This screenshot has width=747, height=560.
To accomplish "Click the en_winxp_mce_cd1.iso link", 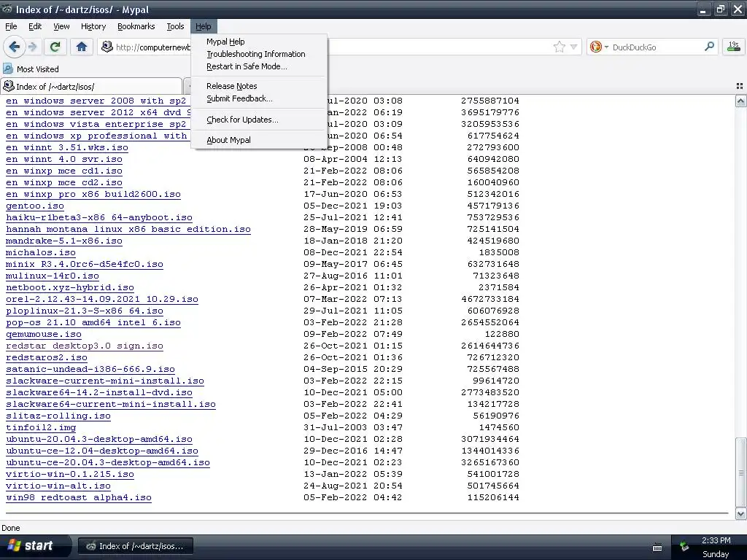I will [x=64, y=171].
